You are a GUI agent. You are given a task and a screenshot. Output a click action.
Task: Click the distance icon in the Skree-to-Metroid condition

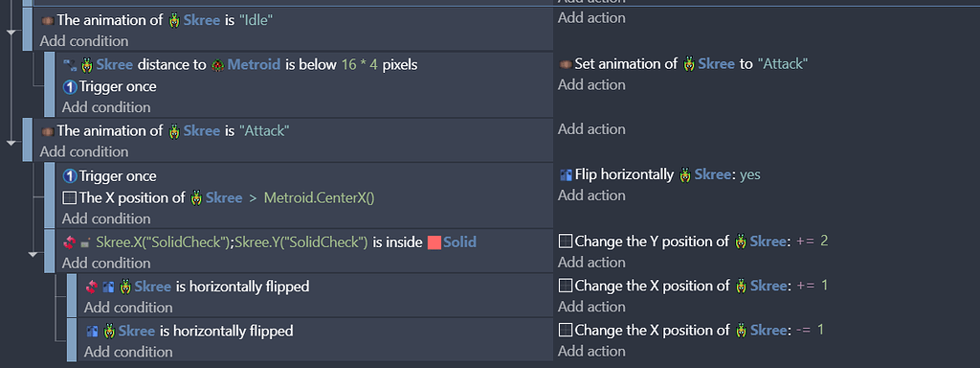coord(70,64)
